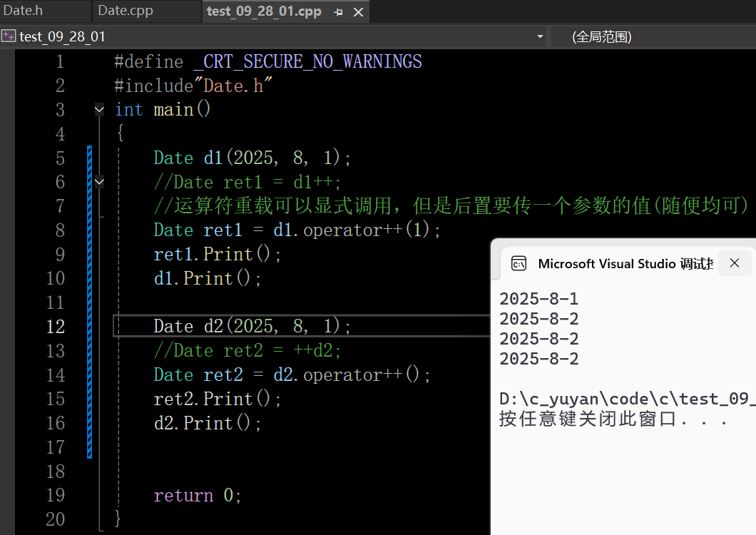756x535 pixels.
Task: Click the 'main' function name
Action: [173, 110]
